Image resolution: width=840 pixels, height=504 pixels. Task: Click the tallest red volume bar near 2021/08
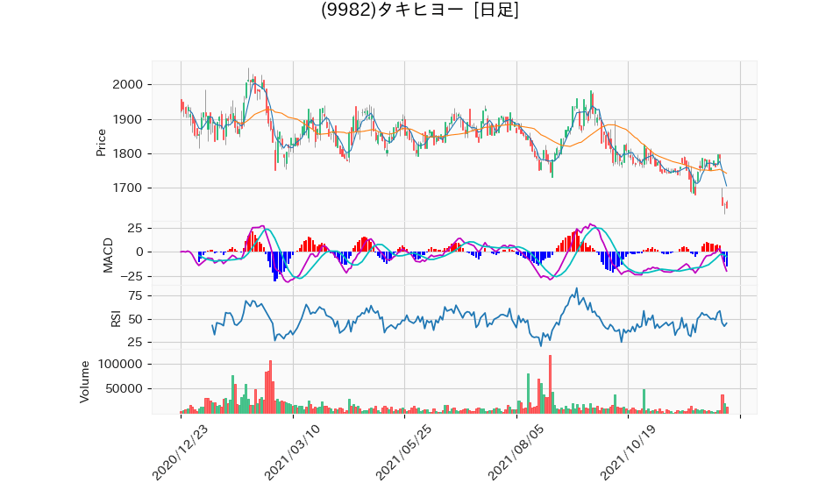(x=550, y=384)
